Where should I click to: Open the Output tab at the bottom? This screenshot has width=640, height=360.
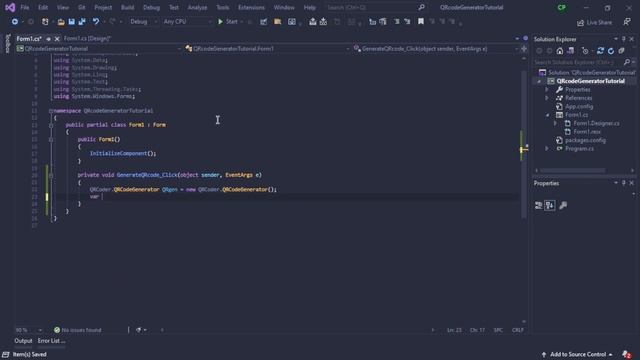(23, 341)
